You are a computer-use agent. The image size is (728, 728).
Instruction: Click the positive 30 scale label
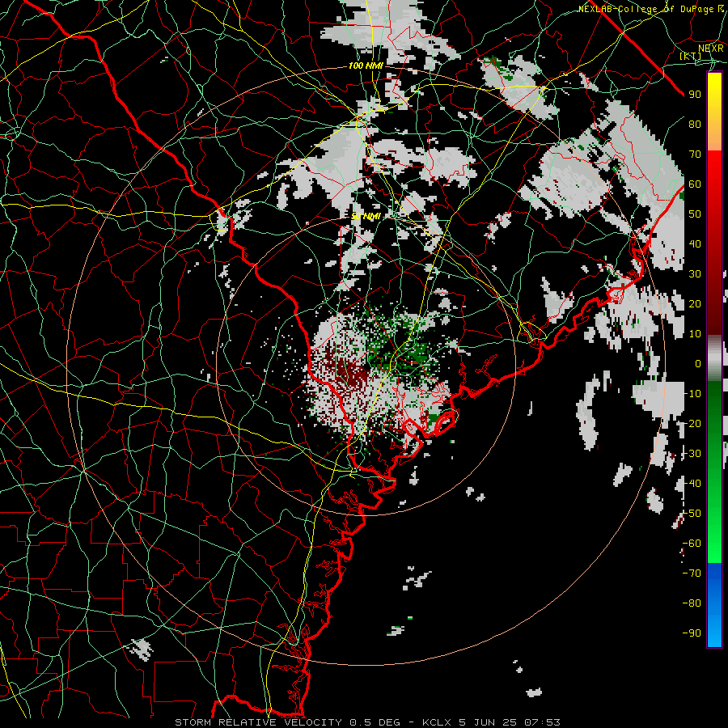click(695, 274)
